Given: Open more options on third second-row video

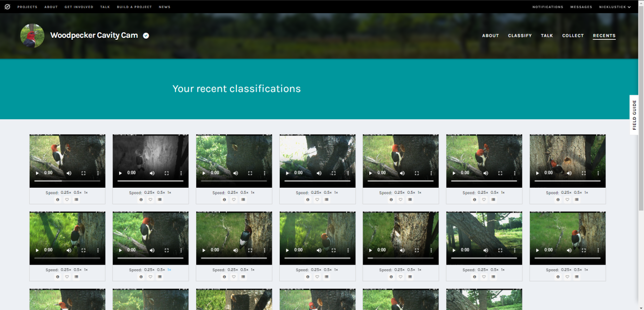Looking at the screenshot, I should pyautogui.click(x=265, y=250).
